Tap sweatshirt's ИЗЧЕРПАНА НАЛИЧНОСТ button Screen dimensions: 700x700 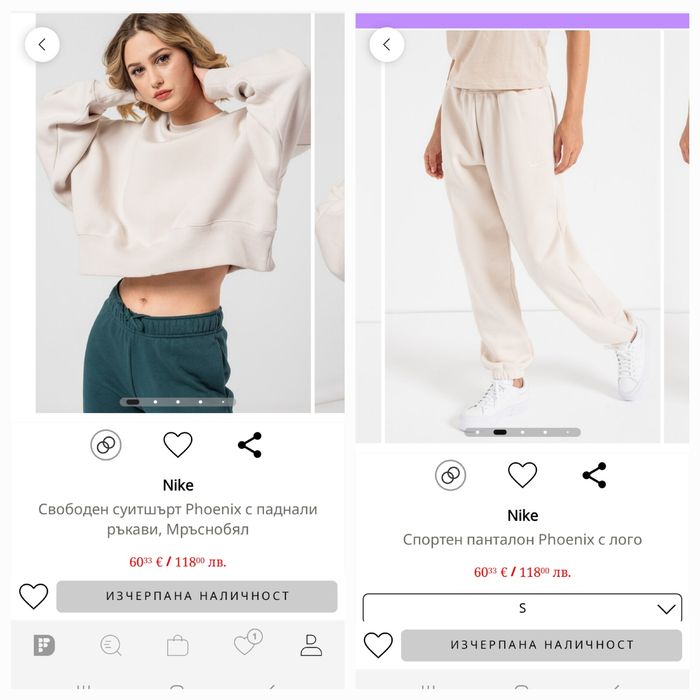[197, 596]
